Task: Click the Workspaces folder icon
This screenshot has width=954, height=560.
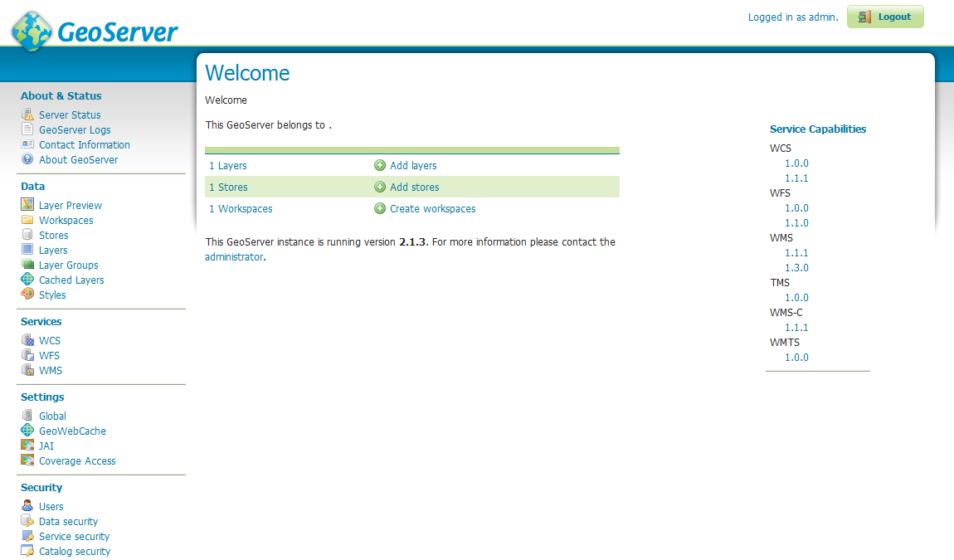Action: 27,220
